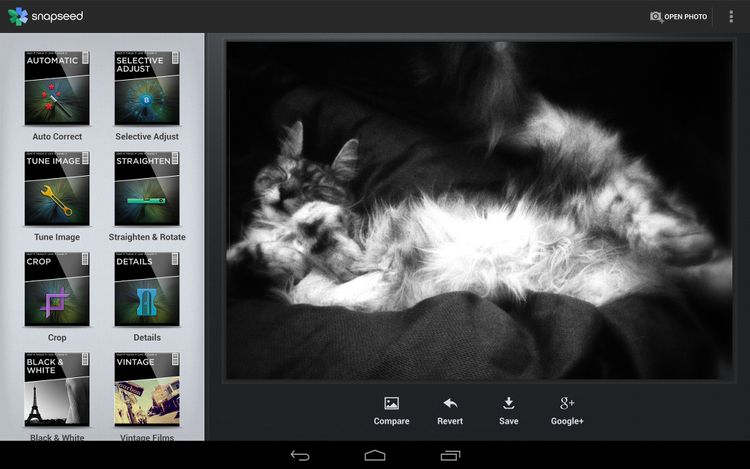Apply the Black & White filter tile

point(57,388)
